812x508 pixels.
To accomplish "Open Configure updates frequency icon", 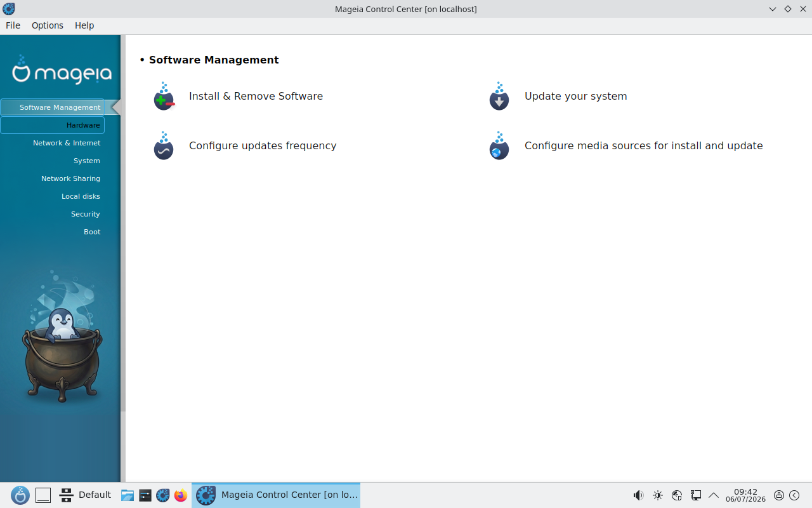I will (164, 146).
